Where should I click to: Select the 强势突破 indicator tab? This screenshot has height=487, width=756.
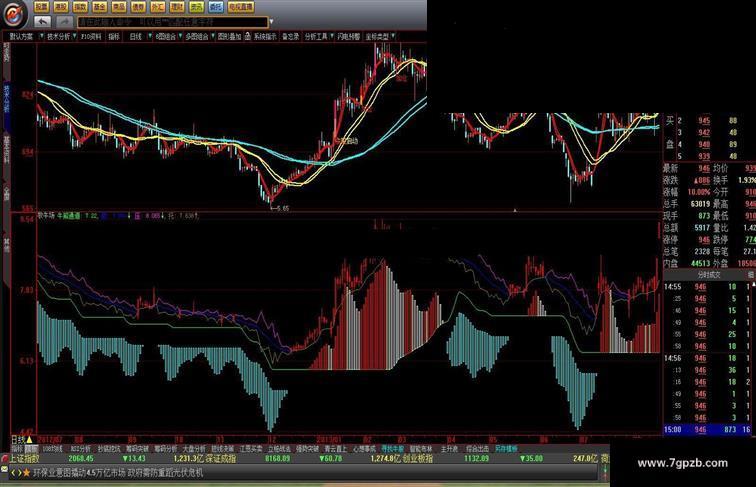tap(308, 449)
